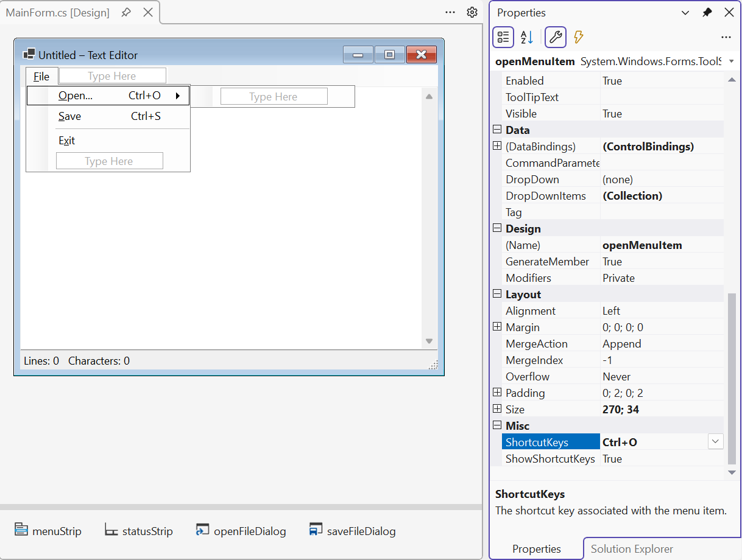This screenshot has width=742, height=560.
Task: Select the Properties wrench icon
Action: click(556, 37)
